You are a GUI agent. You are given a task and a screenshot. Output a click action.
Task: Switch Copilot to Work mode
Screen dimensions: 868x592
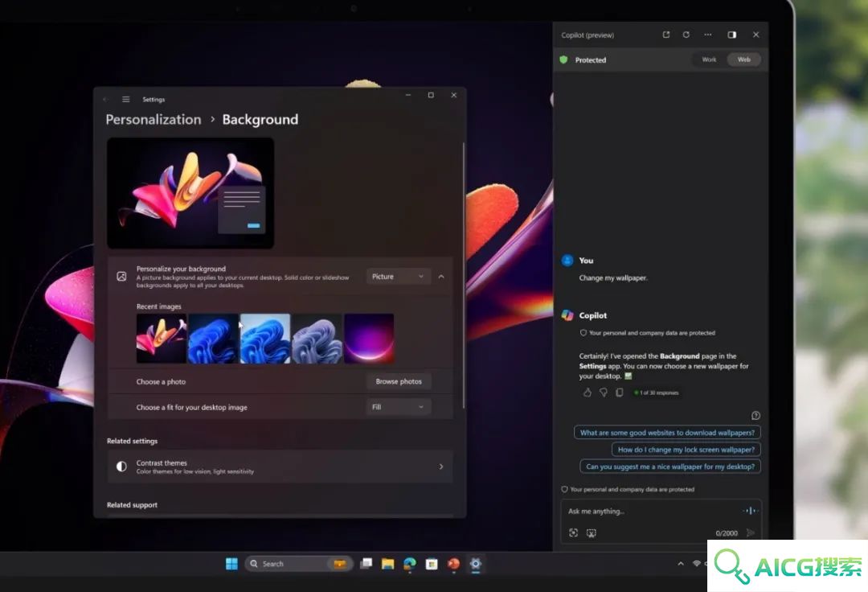point(709,60)
